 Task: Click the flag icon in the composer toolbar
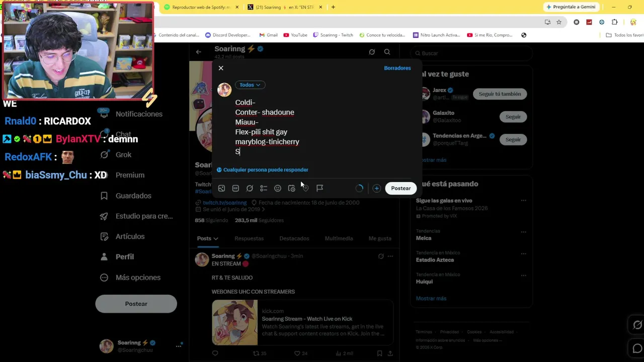point(319,188)
